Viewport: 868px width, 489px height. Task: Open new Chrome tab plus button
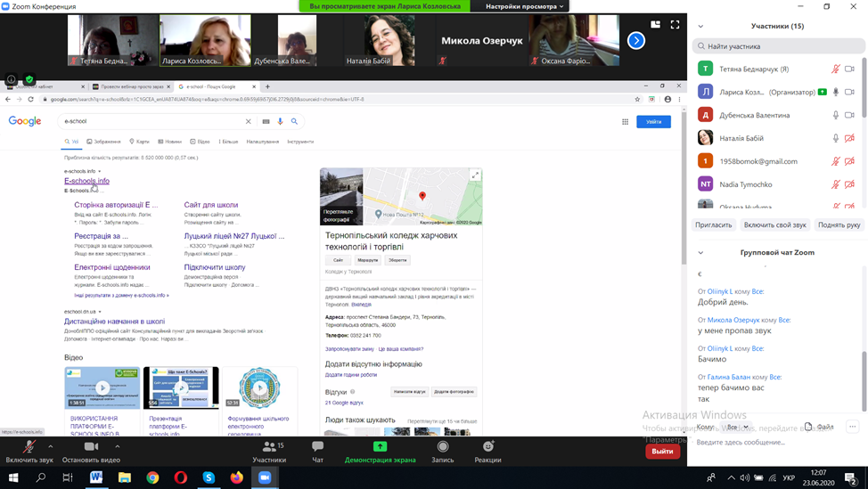267,87
